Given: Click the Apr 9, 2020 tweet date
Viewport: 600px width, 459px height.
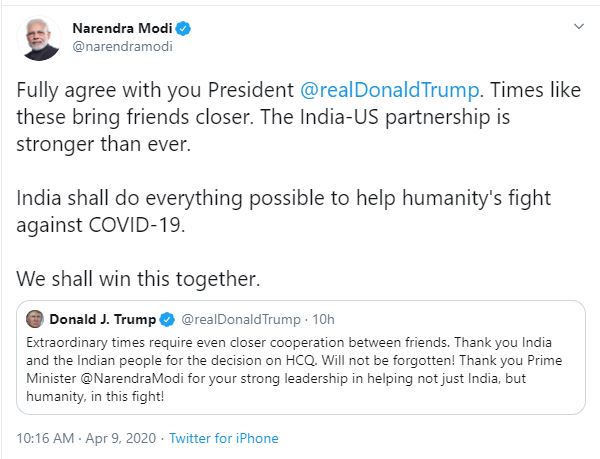Looking at the screenshot, I should (x=122, y=438).
